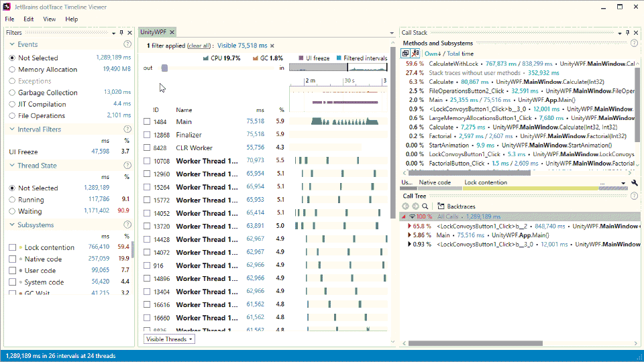Open the View menu
The width and height of the screenshot is (644, 362).
(50, 19)
